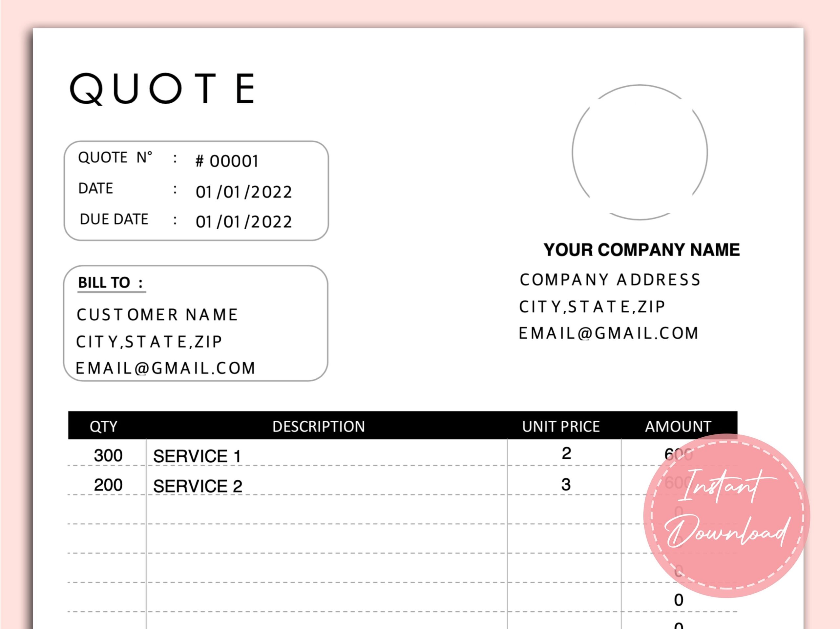Click the UNIT PRICE column header

pos(560,426)
